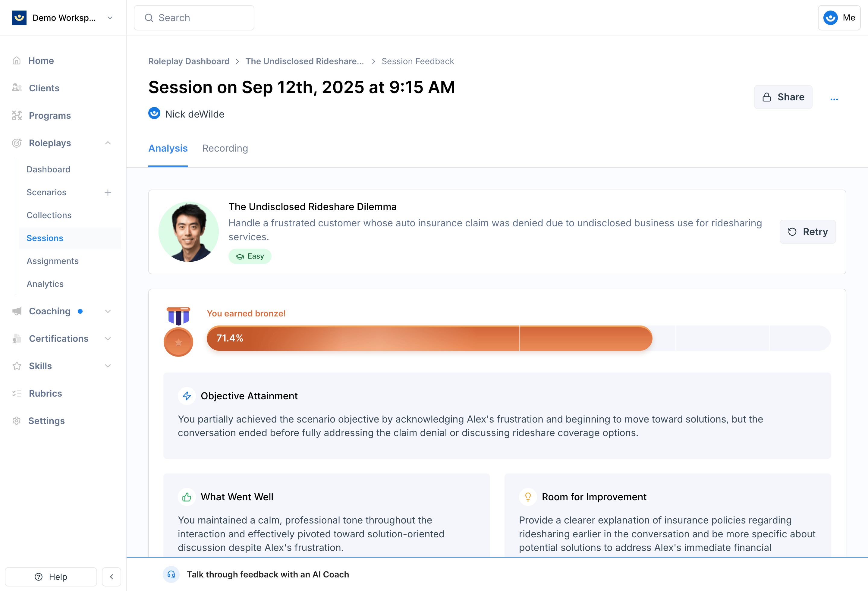Screen dimensions: 868x591
Task: Expand the Coaching menu section
Action: coord(108,311)
